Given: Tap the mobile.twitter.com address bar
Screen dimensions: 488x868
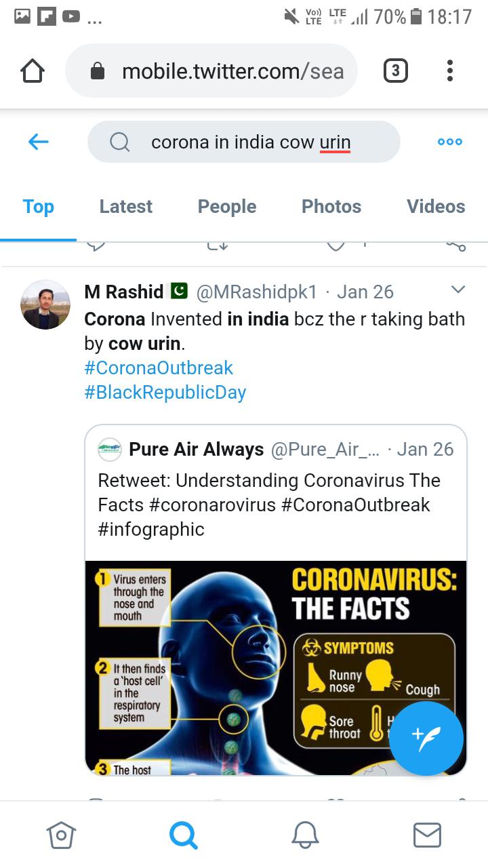Looking at the screenshot, I should click(211, 71).
